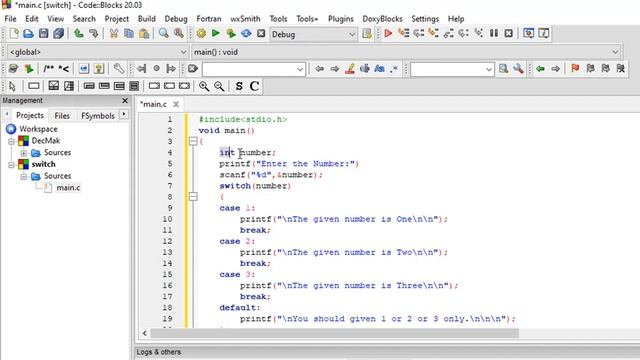640x360 pixels.
Task: Open Find with the magnifier icon
Action: (164, 33)
